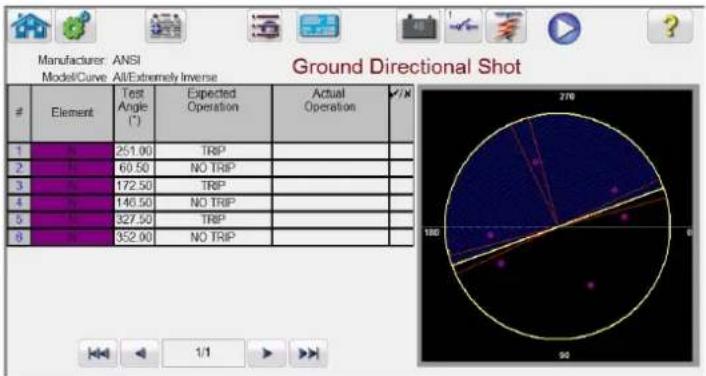The image size is (706, 376).
Task: Click row number 4 header
Action: (x=19, y=203)
